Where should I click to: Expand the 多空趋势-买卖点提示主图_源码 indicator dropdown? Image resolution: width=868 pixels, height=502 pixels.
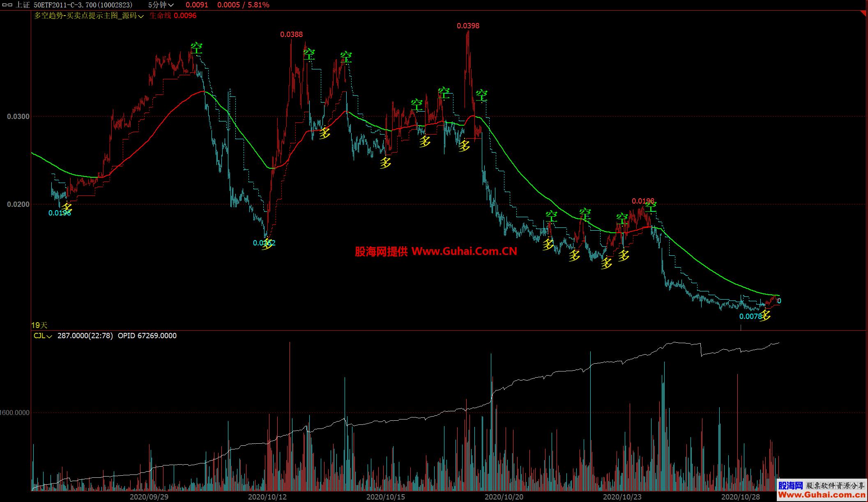point(89,16)
